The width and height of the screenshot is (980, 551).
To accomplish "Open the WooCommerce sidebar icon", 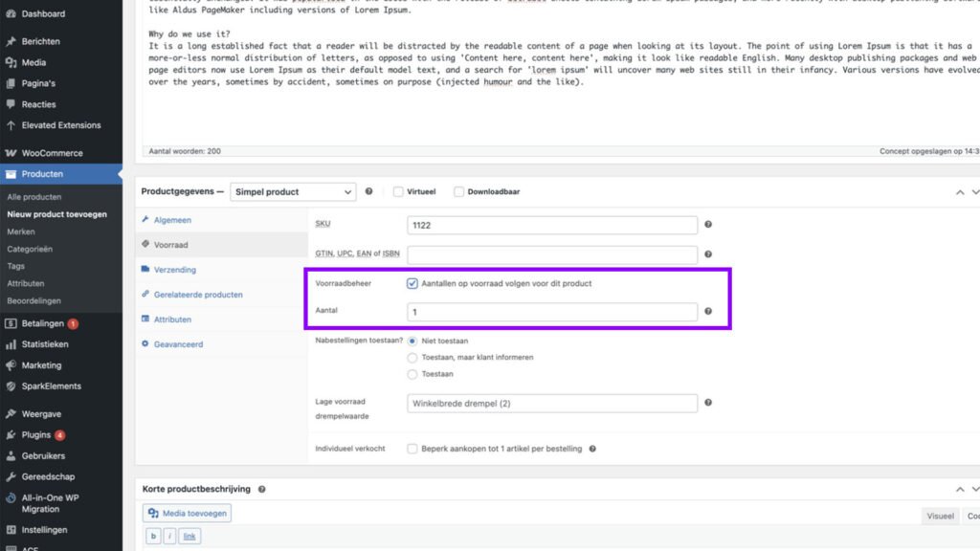I will 11,152.
